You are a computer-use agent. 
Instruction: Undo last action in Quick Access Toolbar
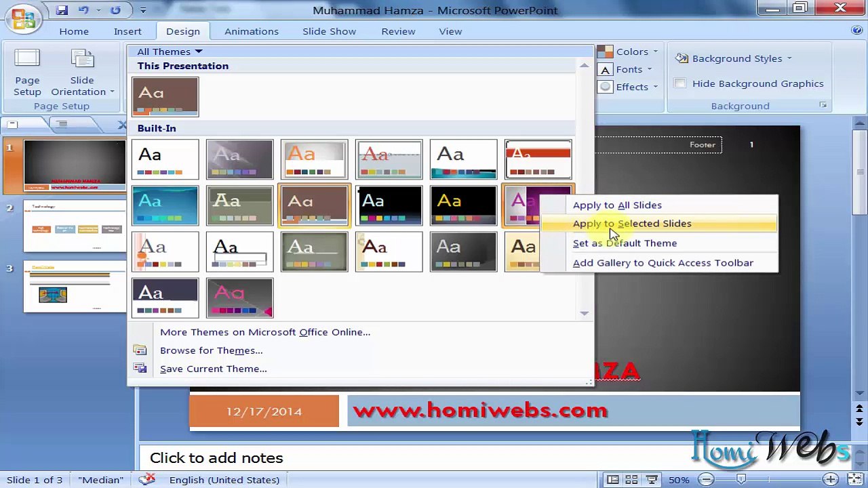pyautogui.click(x=84, y=10)
